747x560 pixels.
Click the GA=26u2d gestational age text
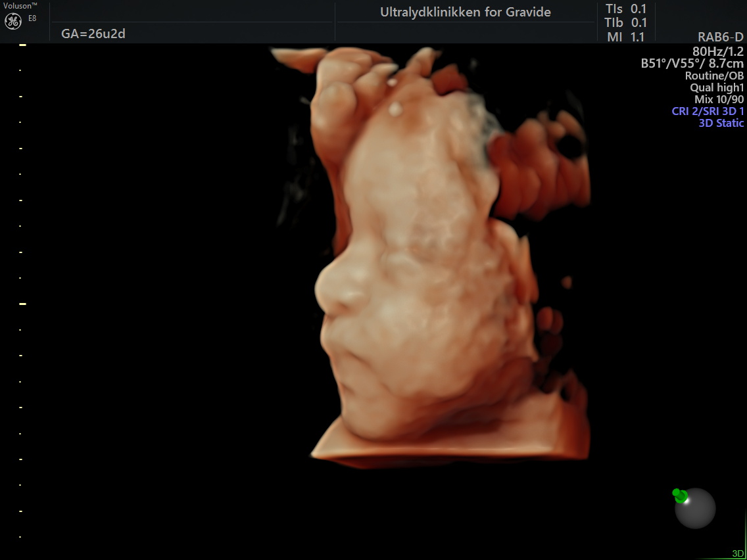(93, 34)
